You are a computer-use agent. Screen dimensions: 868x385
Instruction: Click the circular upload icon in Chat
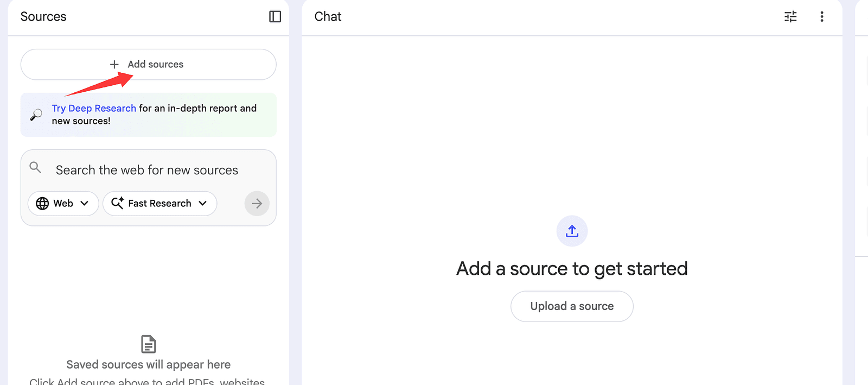[572, 231]
